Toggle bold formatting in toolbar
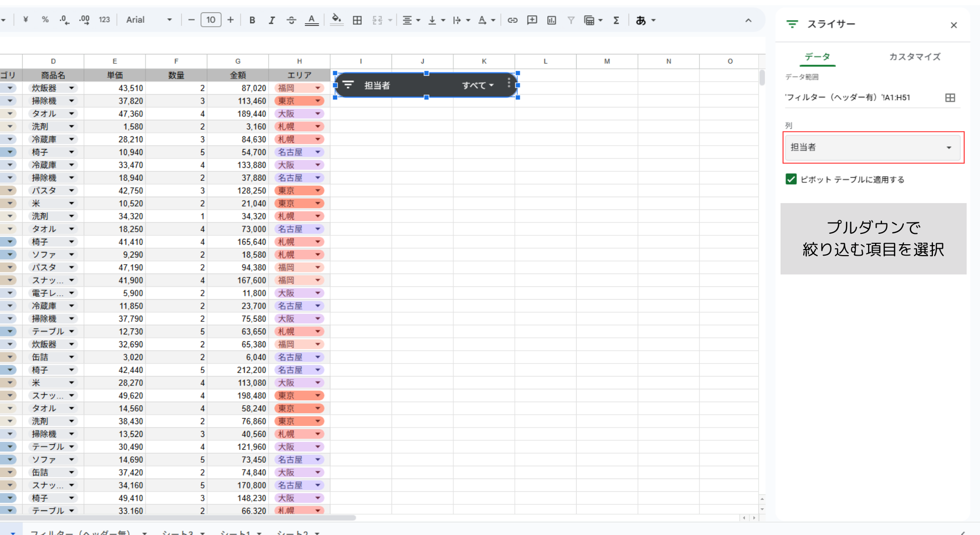980x535 pixels. pyautogui.click(x=252, y=20)
